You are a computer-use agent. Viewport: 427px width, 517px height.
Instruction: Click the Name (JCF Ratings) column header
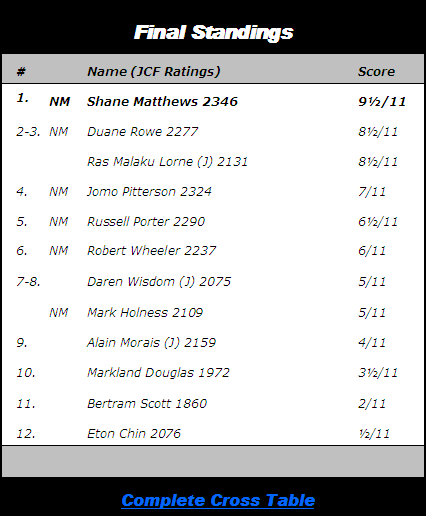[x=154, y=72]
